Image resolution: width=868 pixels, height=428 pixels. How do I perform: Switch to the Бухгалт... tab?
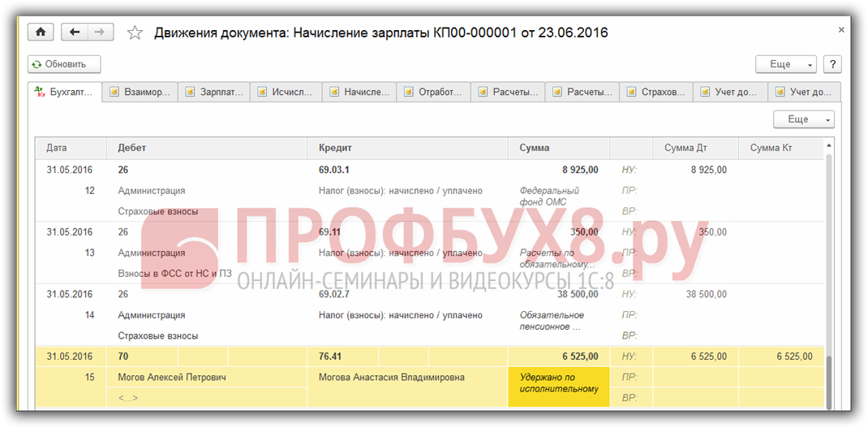(65, 93)
